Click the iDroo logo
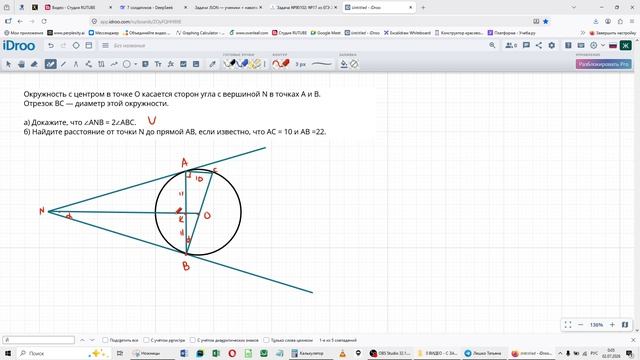The image size is (640, 360). pyautogui.click(x=19, y=45)
